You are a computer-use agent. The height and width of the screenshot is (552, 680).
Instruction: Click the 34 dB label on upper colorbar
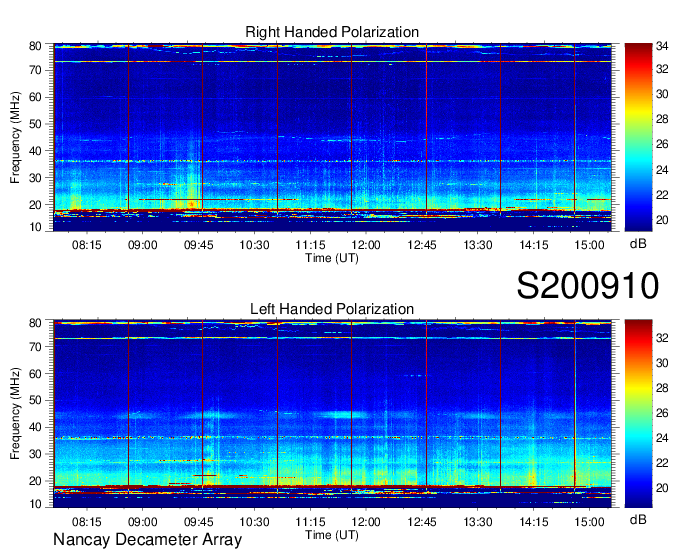point(662,45)
